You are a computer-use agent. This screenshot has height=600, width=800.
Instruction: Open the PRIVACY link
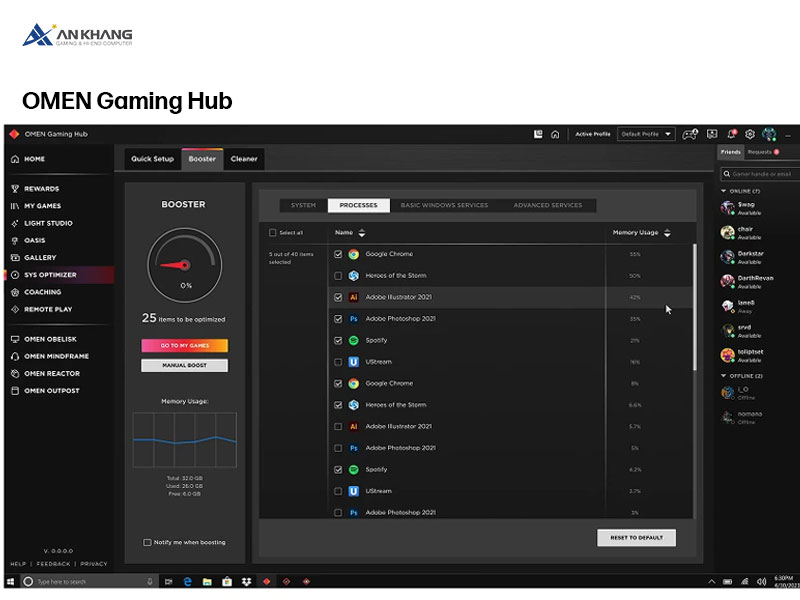click(94, 564)
